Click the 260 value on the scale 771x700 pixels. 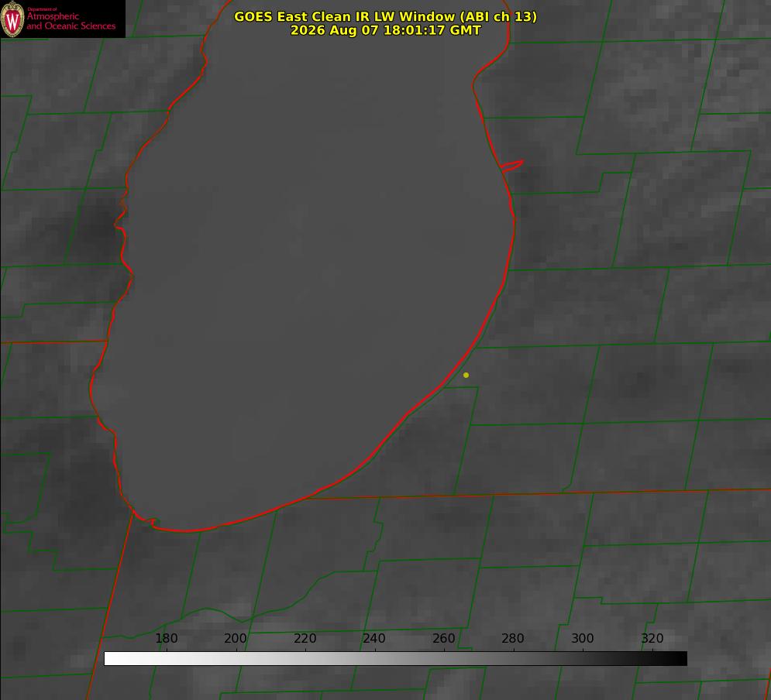point(443,638)
